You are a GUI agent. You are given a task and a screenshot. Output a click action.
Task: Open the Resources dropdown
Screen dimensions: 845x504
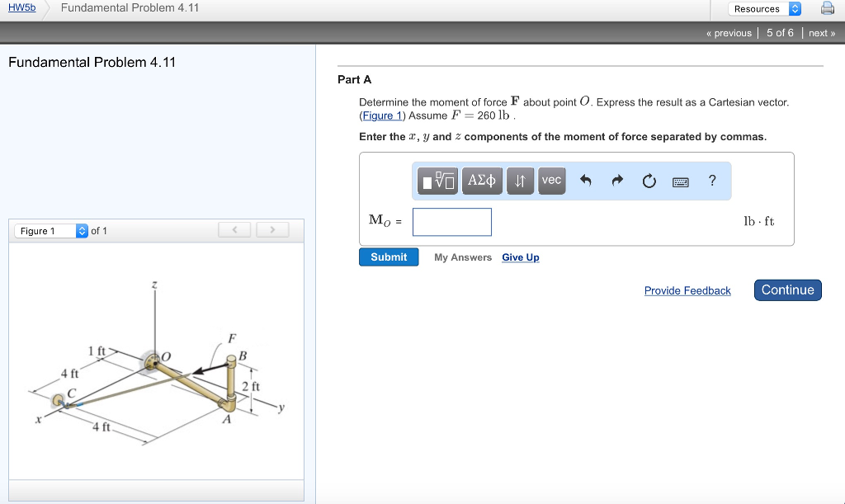[x=762, y=8]
